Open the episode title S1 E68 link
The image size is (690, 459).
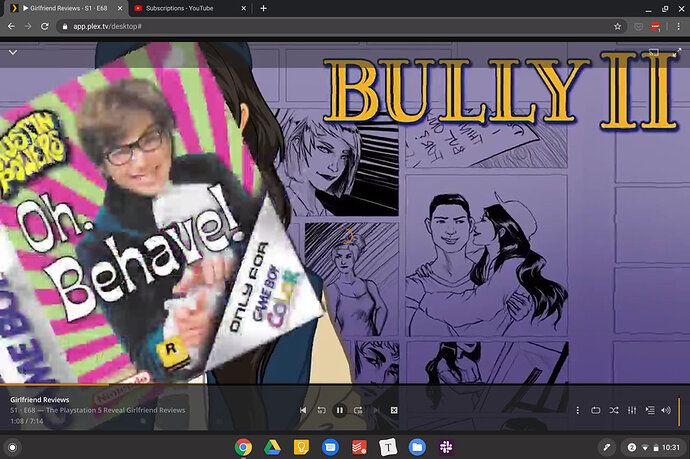coord(98,410)
